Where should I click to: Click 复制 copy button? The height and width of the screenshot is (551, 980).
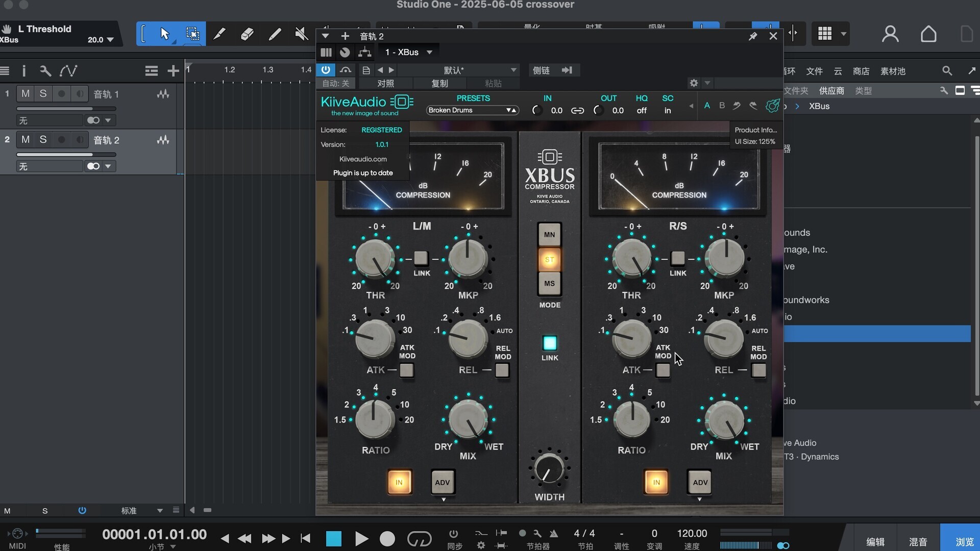click(x=439, y=83)
